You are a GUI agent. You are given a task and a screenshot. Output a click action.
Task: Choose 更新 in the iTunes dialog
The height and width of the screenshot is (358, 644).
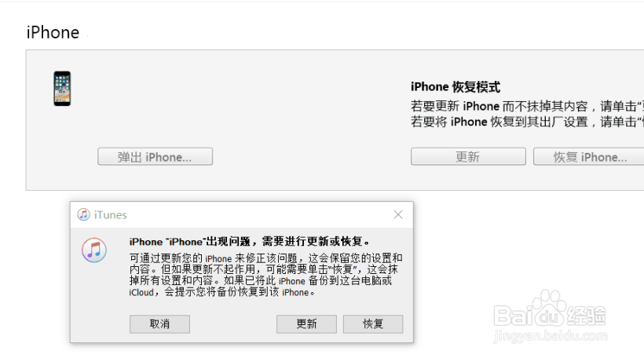point(306,324)
